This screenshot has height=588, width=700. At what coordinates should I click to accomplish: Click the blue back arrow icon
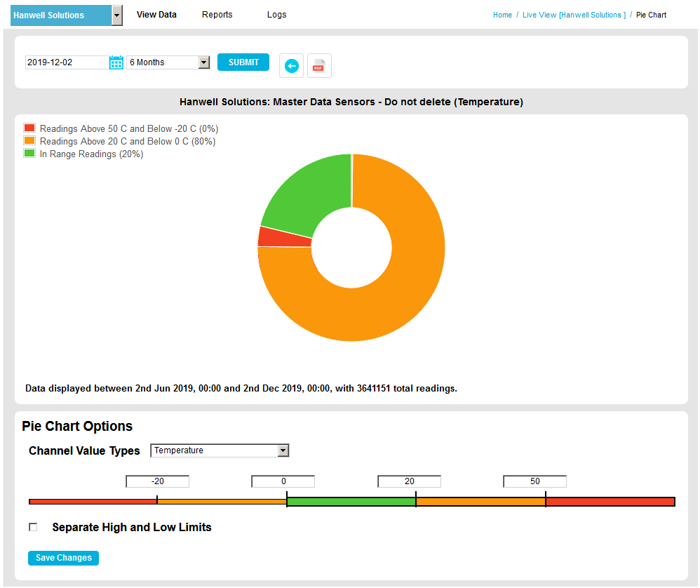coord(292,66)
